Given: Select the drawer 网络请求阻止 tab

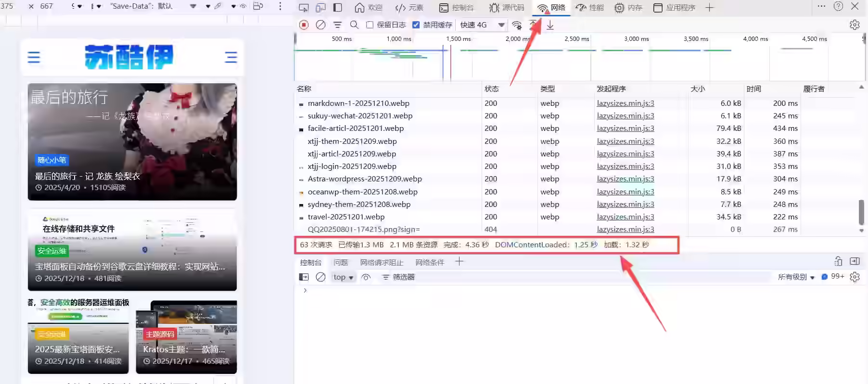Looking at the screenshot, I should tap(382, 262).
